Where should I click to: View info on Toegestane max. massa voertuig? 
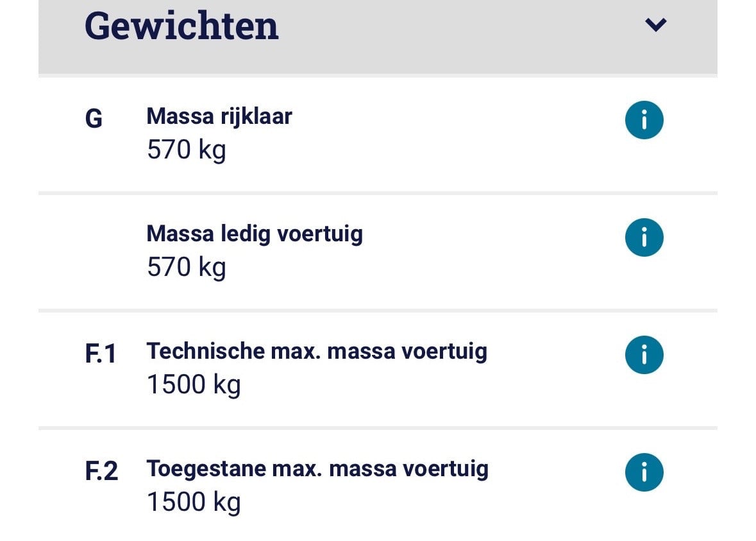[x=644, y=472]
